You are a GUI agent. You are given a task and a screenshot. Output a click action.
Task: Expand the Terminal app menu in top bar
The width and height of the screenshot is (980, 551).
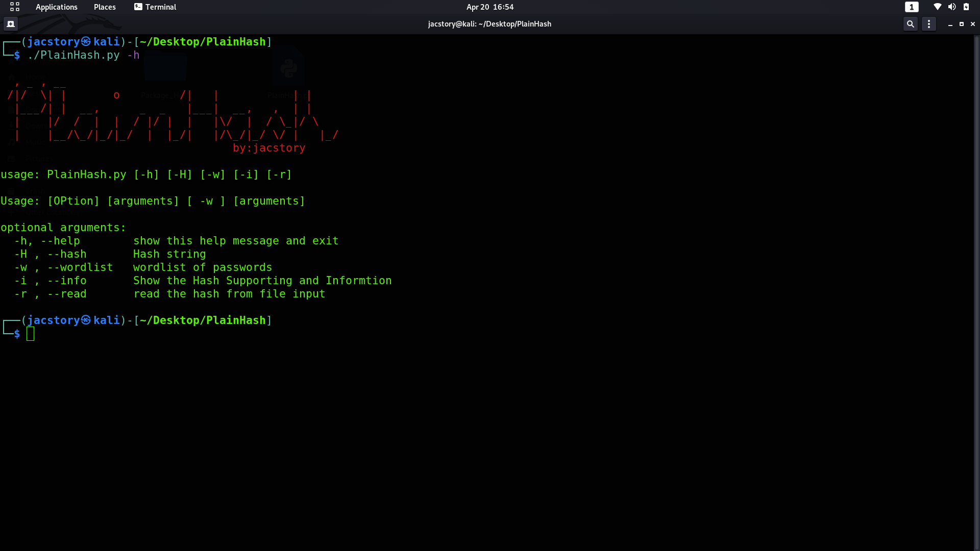point(155,7)
